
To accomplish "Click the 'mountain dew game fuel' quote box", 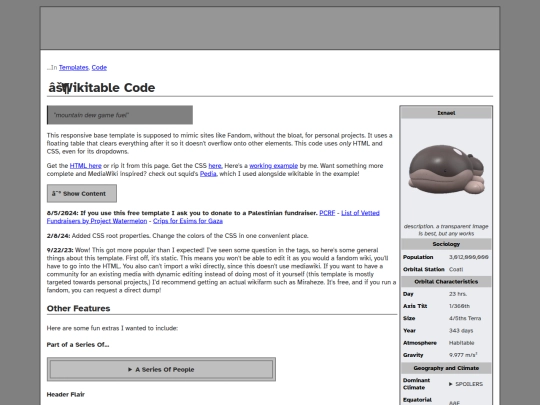I will point(120,115).
